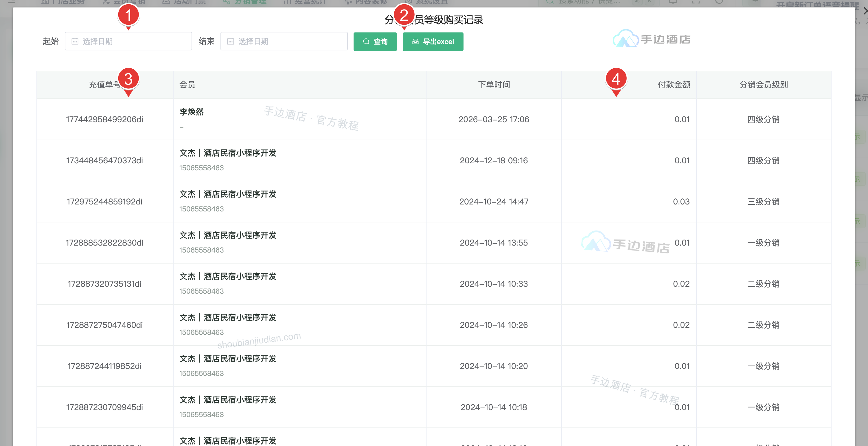The width and height of the screenshot is (868, 446).
Task: Click order time 2024-10-14 10:20
Action: pyautogui.click(x=494, y=366)
